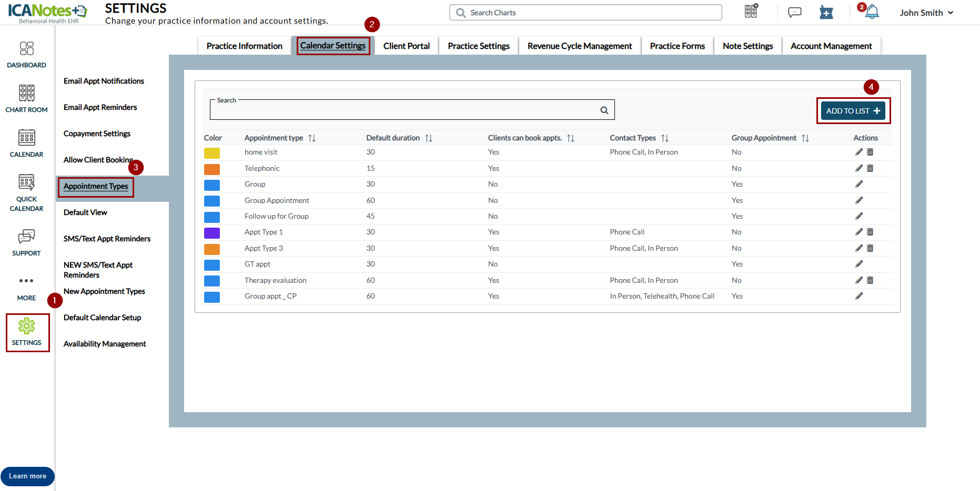Edit the Appt Type 1 row
The image size is (980, 491).
pos(859,232)
